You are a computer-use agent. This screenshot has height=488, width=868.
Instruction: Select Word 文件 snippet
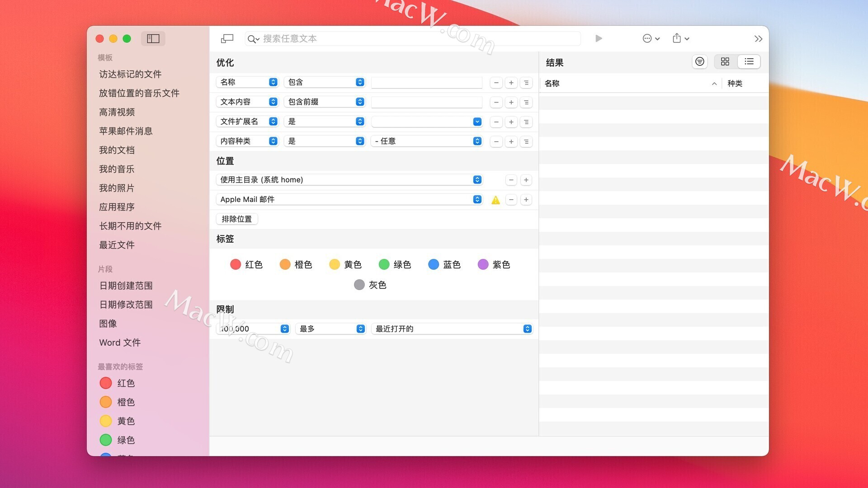[x=120, y=343]
